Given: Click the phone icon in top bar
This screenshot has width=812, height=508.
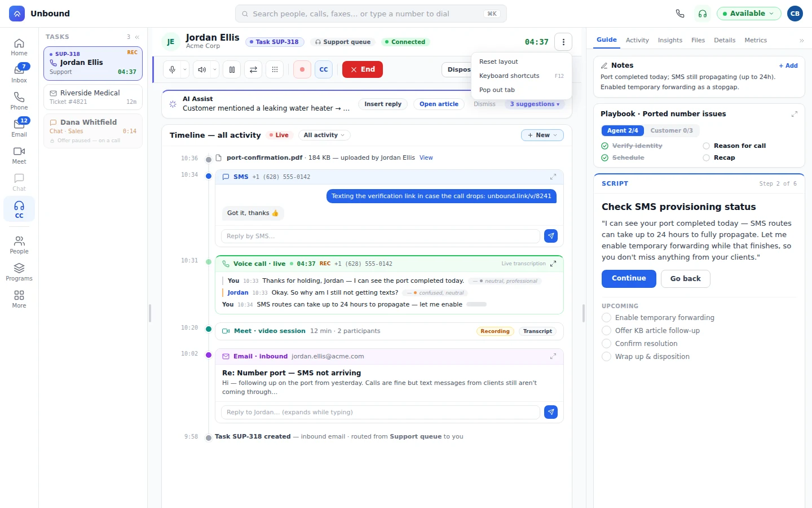Looking at the screenshot, I should click(680, 14).
